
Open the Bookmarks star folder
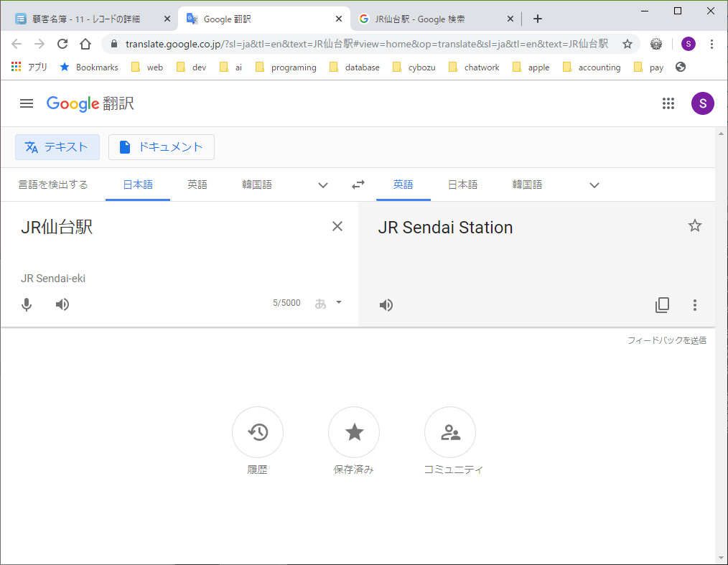pyautogui.click(x=89, y=67)
